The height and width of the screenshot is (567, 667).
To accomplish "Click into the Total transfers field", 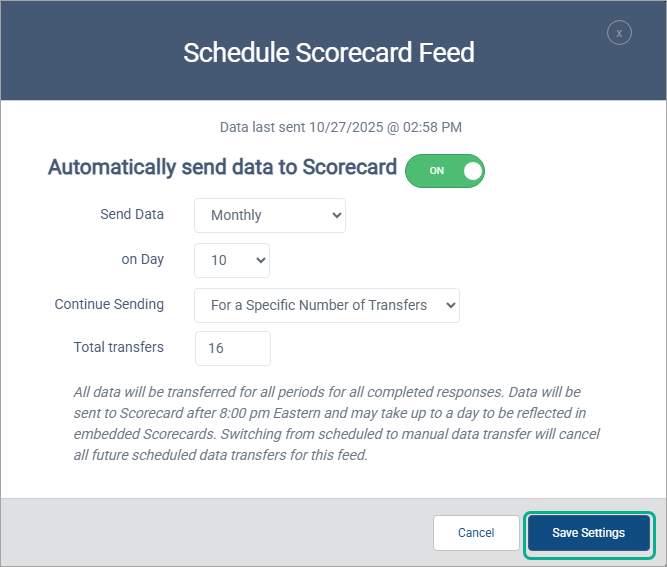I will pos(233,348).
